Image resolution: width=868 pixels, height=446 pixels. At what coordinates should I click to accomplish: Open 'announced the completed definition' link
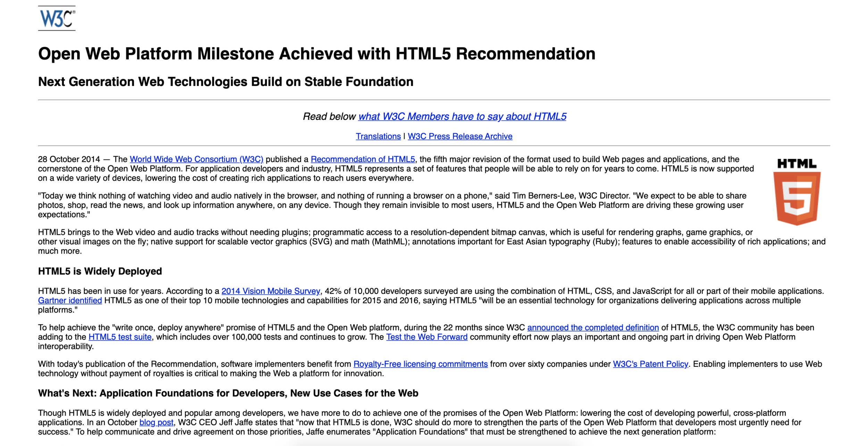click(593, 328)
